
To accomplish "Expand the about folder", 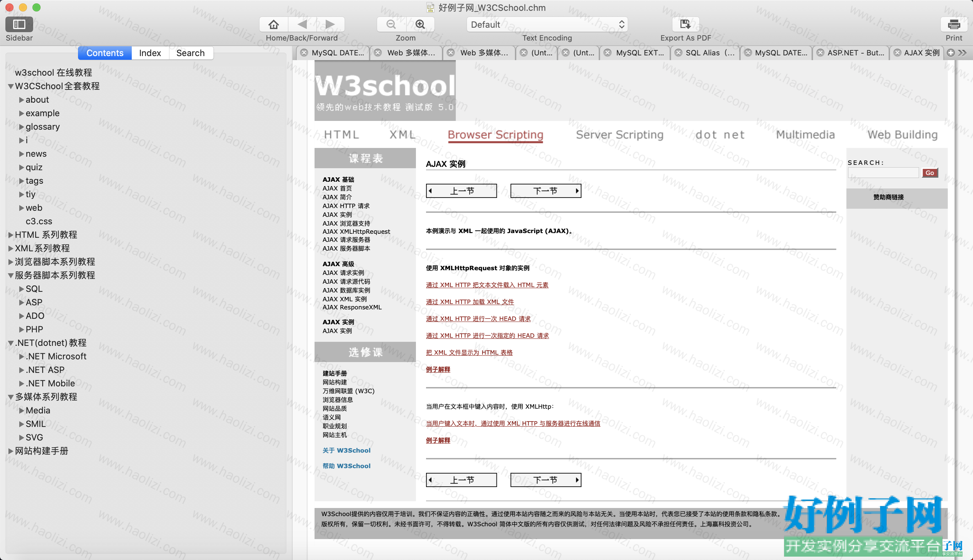I will [x=22, y=100].
